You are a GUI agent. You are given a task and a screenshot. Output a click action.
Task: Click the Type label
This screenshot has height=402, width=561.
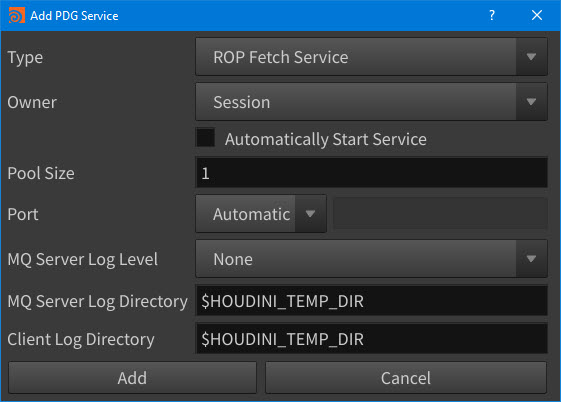point(25,58)
